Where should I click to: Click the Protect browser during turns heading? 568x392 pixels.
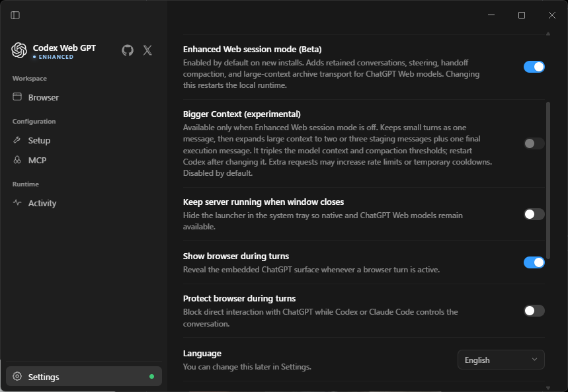click(239, 299)
